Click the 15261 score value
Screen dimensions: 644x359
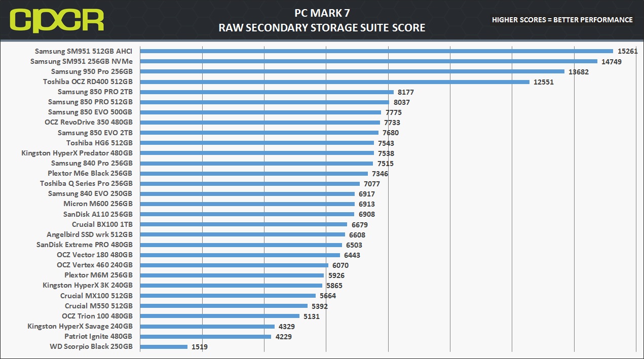627,51
